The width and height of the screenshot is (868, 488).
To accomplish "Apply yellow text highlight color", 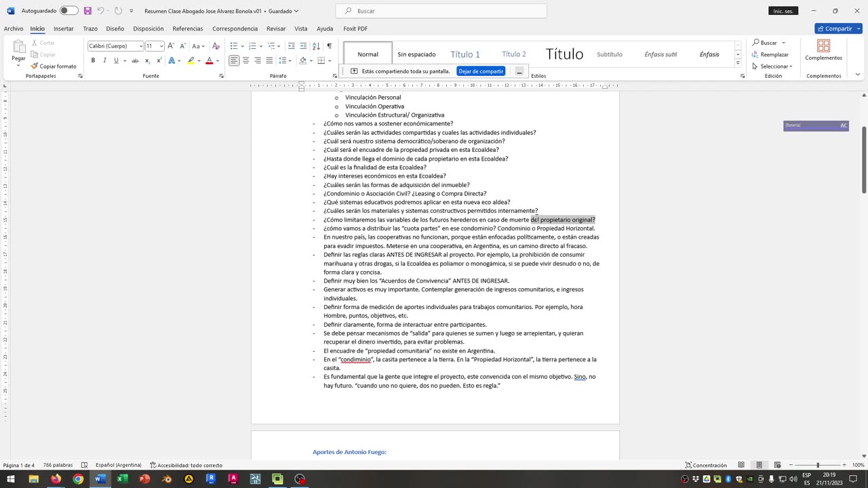I will click(191, 60).
